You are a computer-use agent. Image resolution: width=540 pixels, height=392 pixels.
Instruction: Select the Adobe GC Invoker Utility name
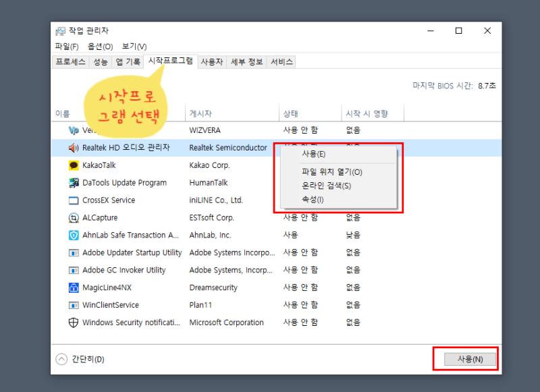(124, 270)
